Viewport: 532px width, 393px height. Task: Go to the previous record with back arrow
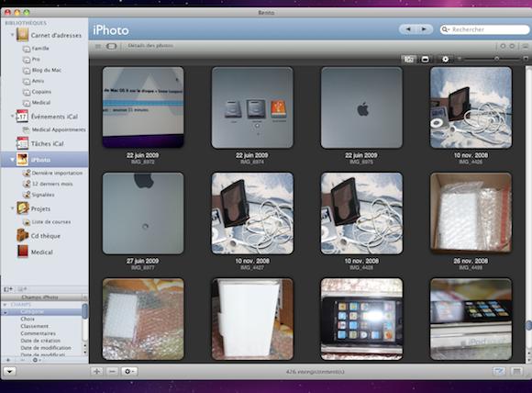point(408,29)
